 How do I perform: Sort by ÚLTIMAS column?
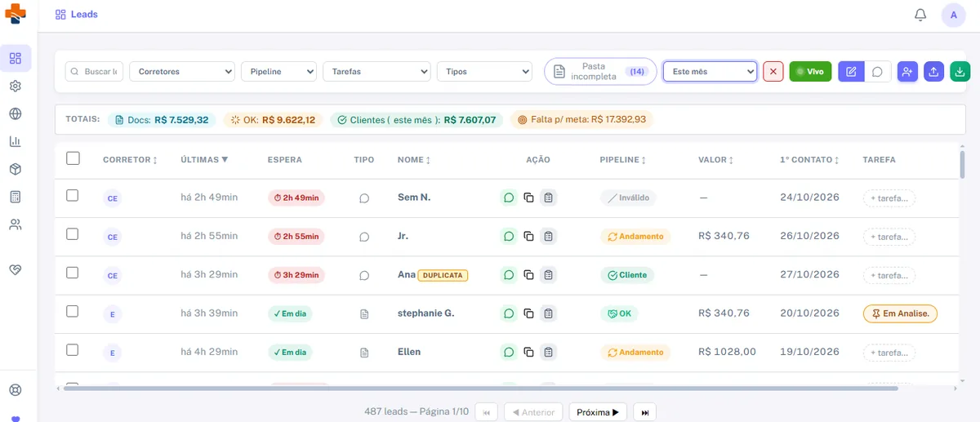[204, 160]
